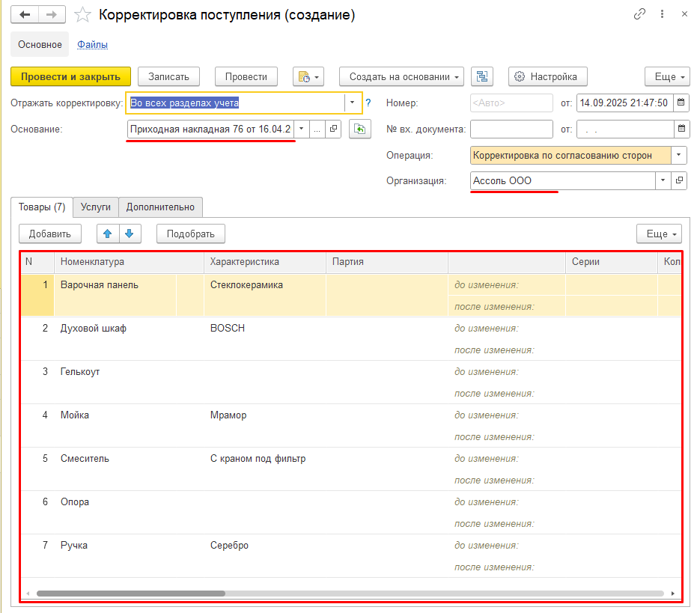700x613 pixels.
Task: Click the Серии column header
Action: coord(611,262)
